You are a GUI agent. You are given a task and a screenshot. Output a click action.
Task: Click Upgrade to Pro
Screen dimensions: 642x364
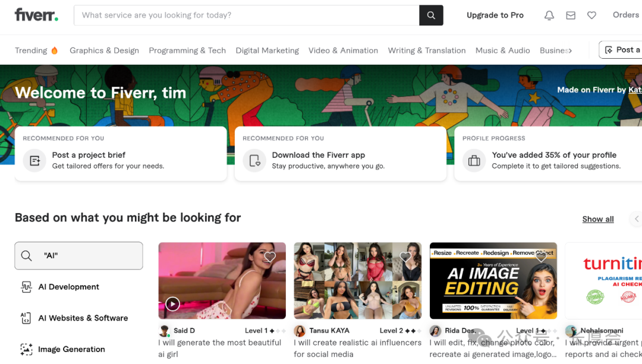[495, 15]
